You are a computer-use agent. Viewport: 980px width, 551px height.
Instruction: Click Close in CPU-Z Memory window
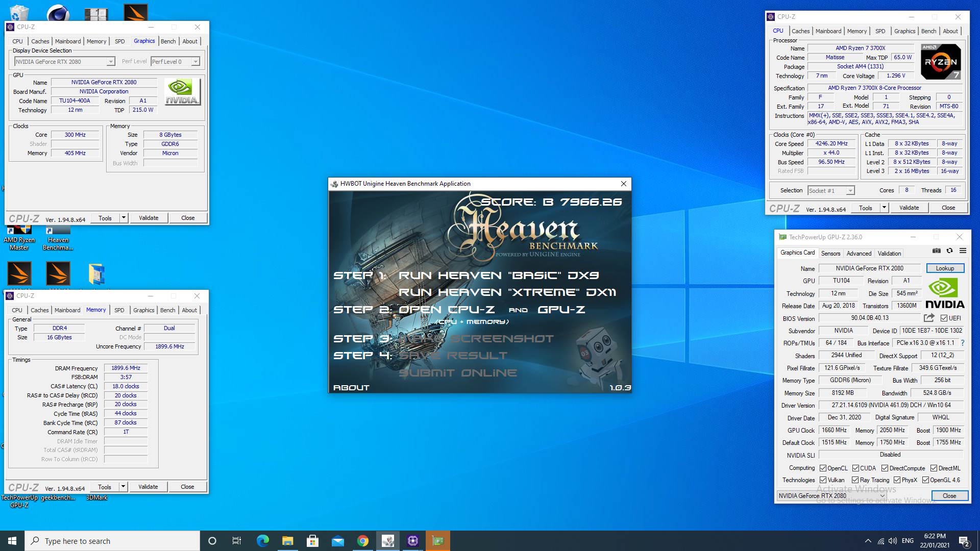click(x=187, y=487)
